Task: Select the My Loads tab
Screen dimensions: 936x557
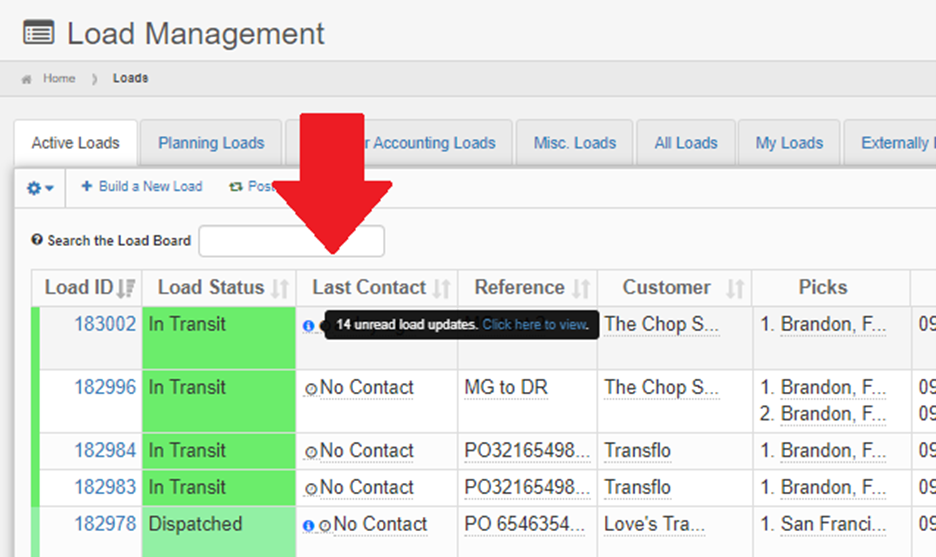Action: [789, 143]
